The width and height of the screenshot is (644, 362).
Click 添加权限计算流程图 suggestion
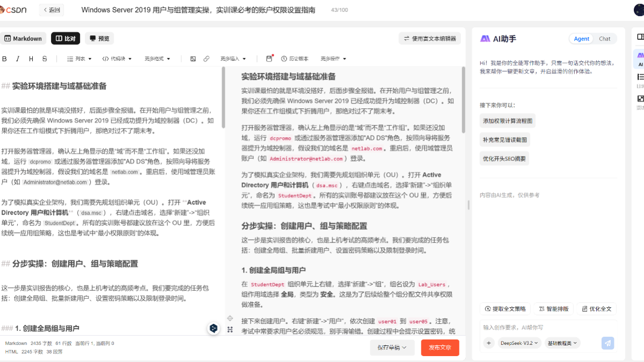point(507,121)
